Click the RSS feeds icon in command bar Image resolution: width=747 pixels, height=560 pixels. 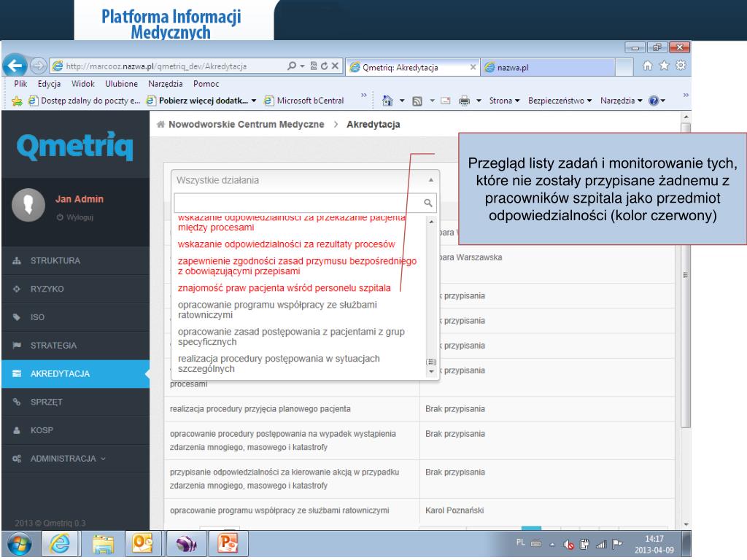(x=417, y=101)
